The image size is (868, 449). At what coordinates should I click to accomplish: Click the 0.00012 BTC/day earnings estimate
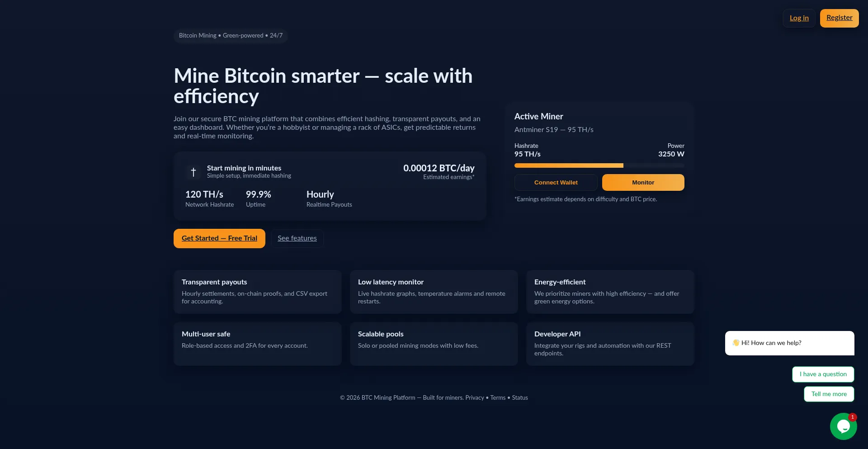(439, 168)
